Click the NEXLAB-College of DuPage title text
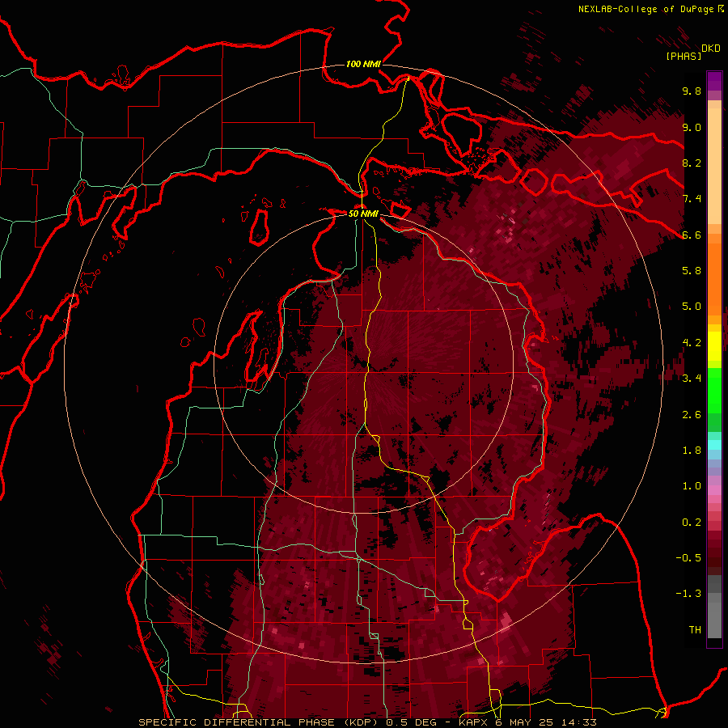Screen dimensions: 728x728 [x=645, y=9]
